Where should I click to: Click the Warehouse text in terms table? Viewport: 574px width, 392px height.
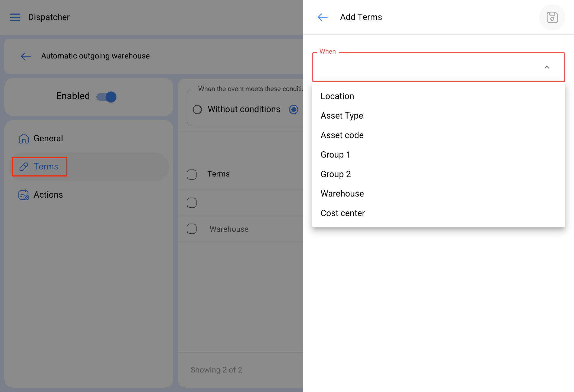[x=229, y=229]
